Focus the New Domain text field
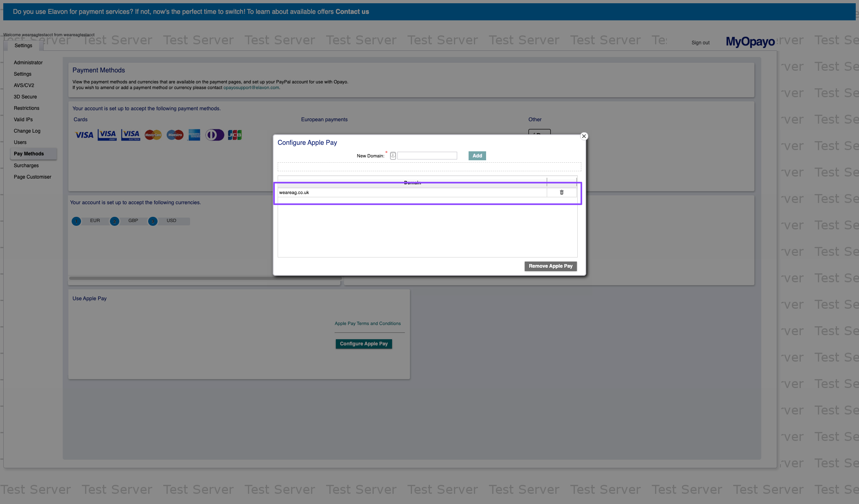 pos(427,156)
